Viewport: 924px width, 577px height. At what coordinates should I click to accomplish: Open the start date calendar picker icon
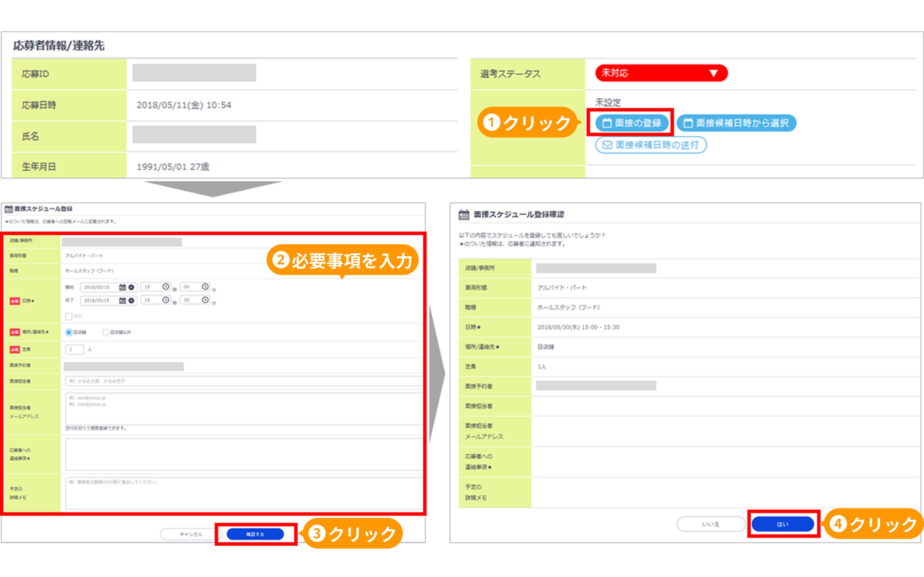click(x=122, y=287)
